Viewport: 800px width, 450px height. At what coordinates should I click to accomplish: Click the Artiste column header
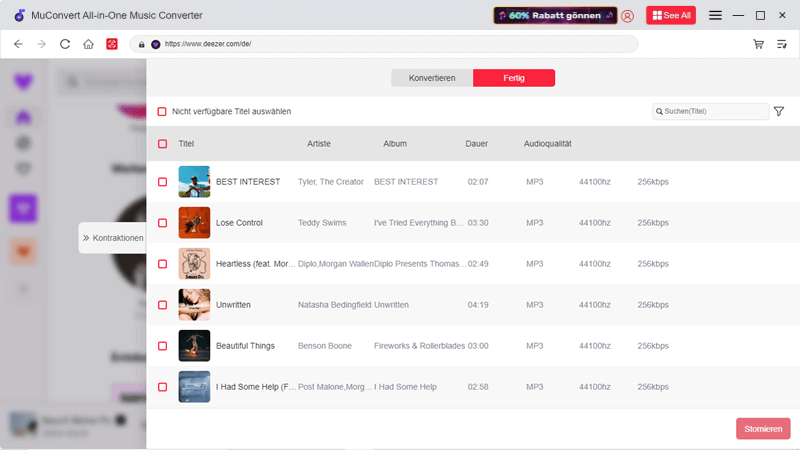319,144
